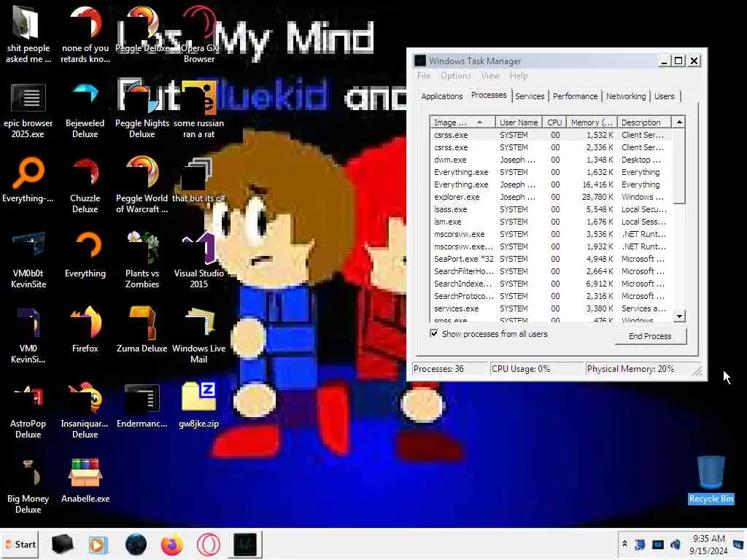Click the Task Manager taskbar button
Viewport: 747px width, 560px height.
coord(245,544)
